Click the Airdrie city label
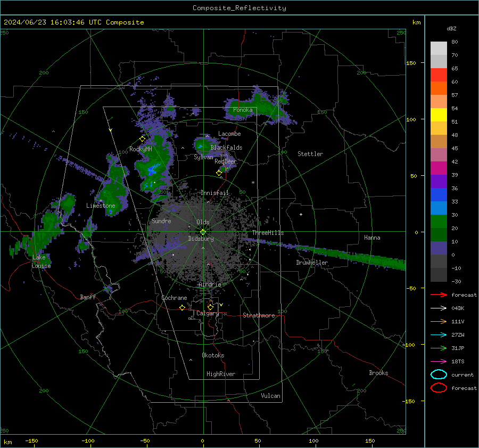This screenshot has width=479, height=448. click(x=210, y=284)
